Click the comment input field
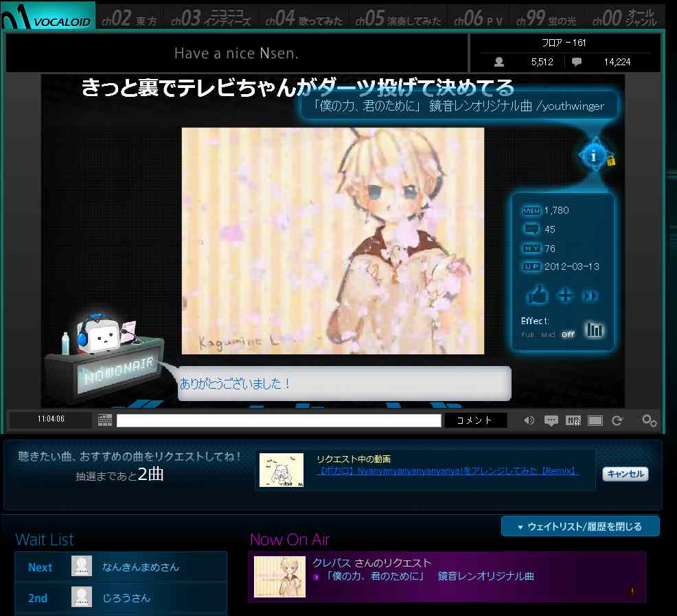Screen dimensions: 677x616 [278, 420]
